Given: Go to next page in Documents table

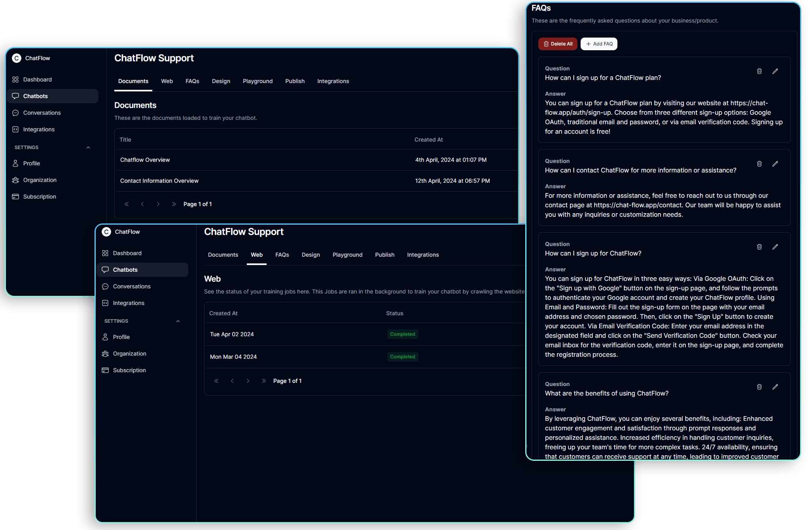Looking at the screenshot, I should [x=158, y=204].
